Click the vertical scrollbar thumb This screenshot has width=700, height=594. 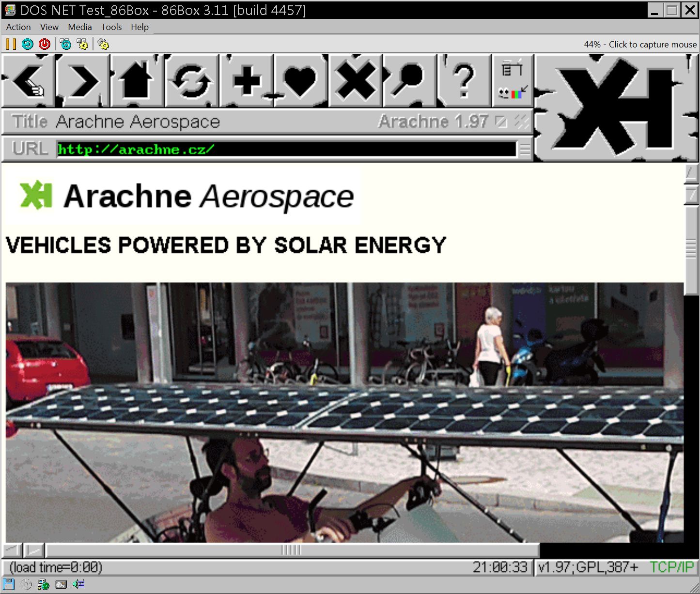(691, 250)
